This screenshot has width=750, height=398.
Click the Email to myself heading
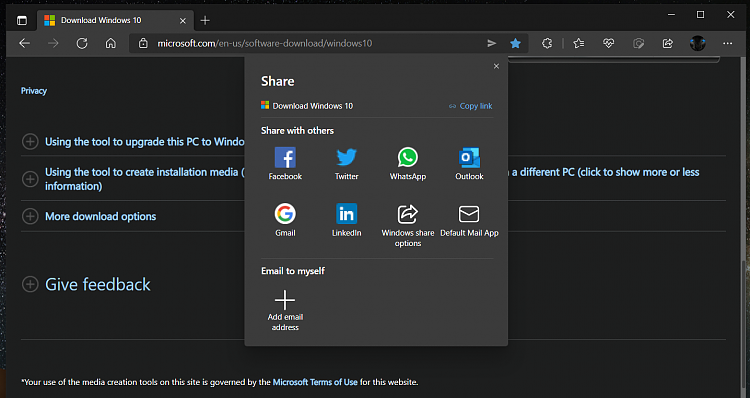(293, 271)
